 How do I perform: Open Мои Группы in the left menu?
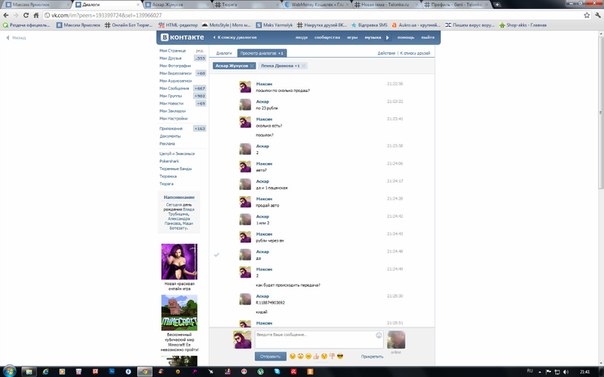170,96
